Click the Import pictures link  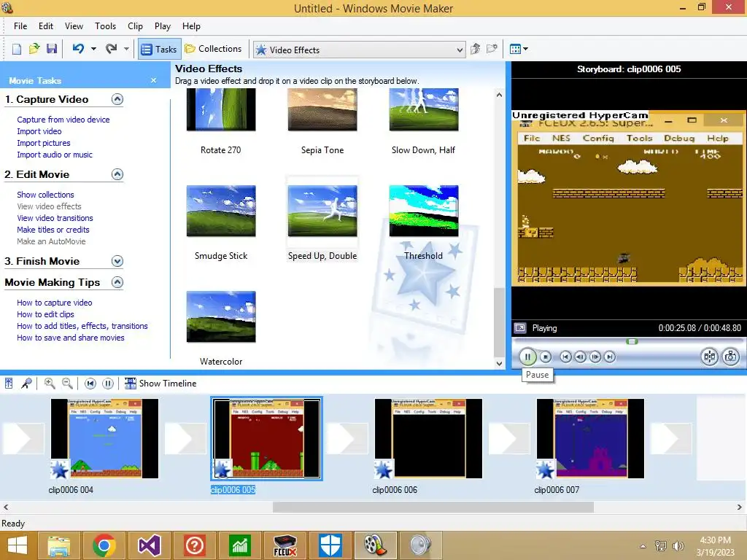click(x=43, y=143)
